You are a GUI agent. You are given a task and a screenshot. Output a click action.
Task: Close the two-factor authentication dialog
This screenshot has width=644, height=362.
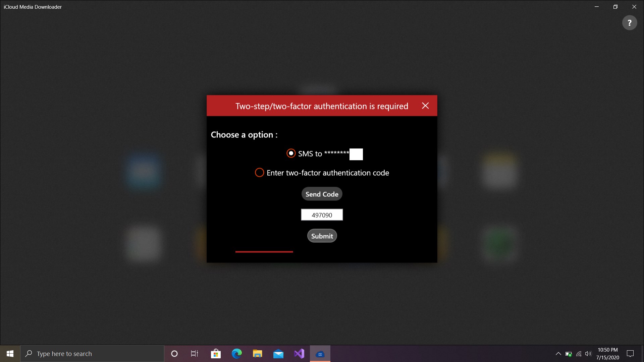pyautogui.click(x=425, y=106)
